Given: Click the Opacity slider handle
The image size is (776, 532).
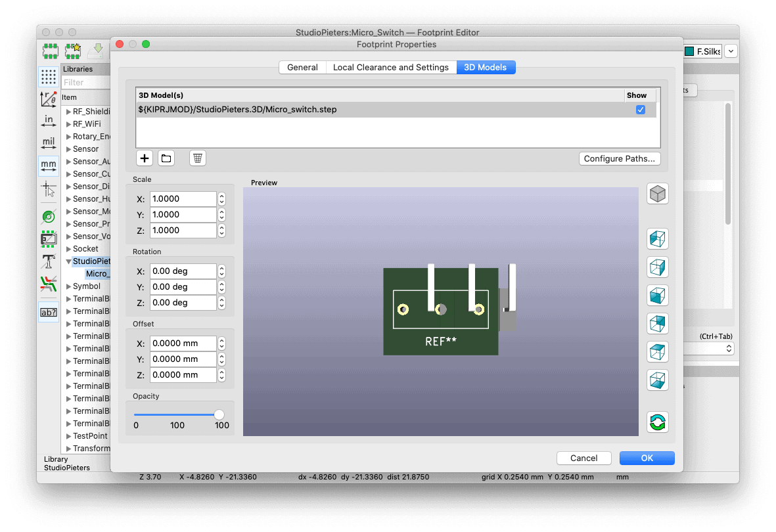Looking at the screenshot, I should point(219,414).
